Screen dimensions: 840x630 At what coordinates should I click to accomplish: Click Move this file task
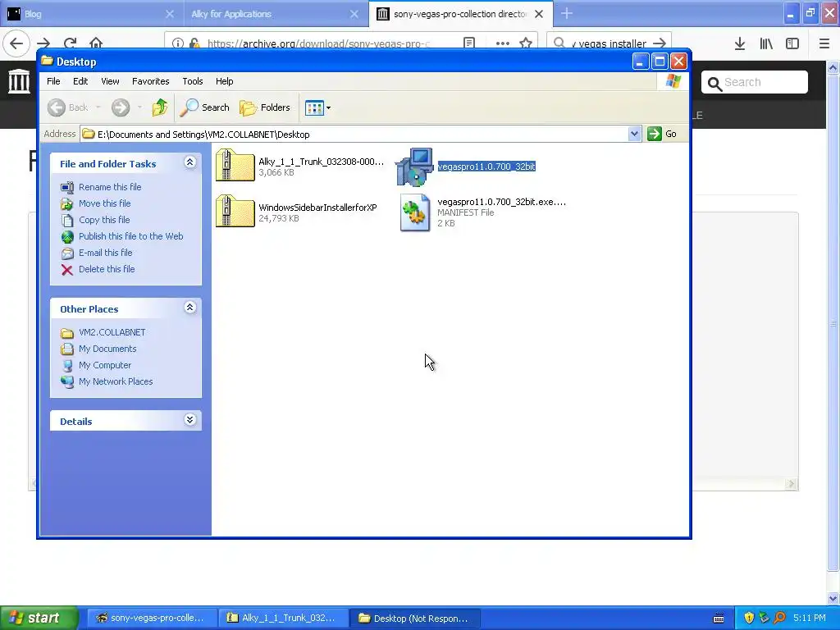[x=104, y=203]
